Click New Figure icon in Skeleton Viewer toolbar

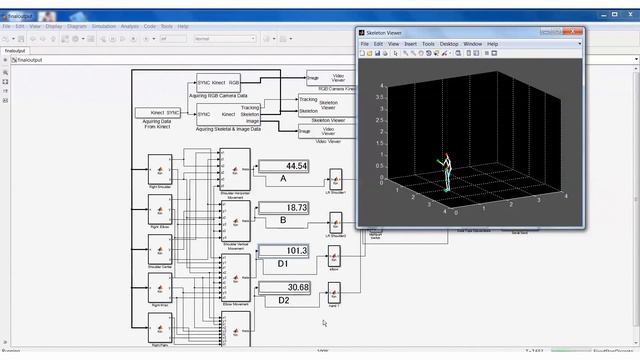click(x=362, y=53)
